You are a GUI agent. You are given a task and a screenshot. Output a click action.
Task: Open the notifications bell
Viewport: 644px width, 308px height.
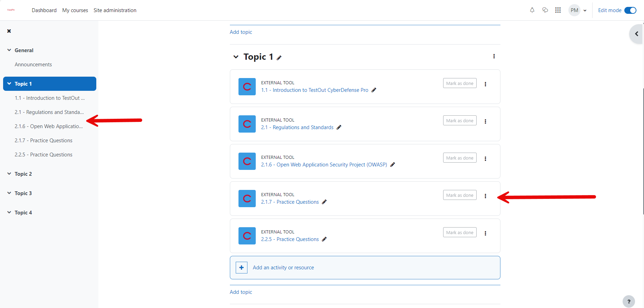click(x=532, y=10)
